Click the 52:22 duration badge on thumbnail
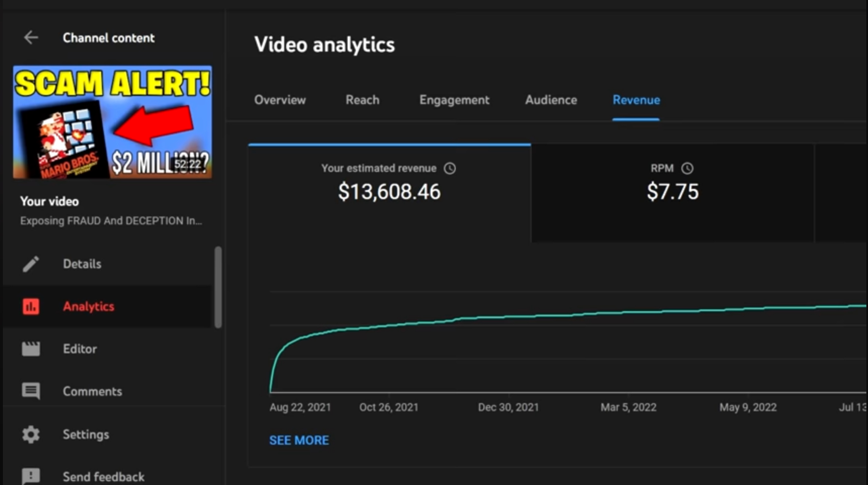868x485 pixels. 187,165
